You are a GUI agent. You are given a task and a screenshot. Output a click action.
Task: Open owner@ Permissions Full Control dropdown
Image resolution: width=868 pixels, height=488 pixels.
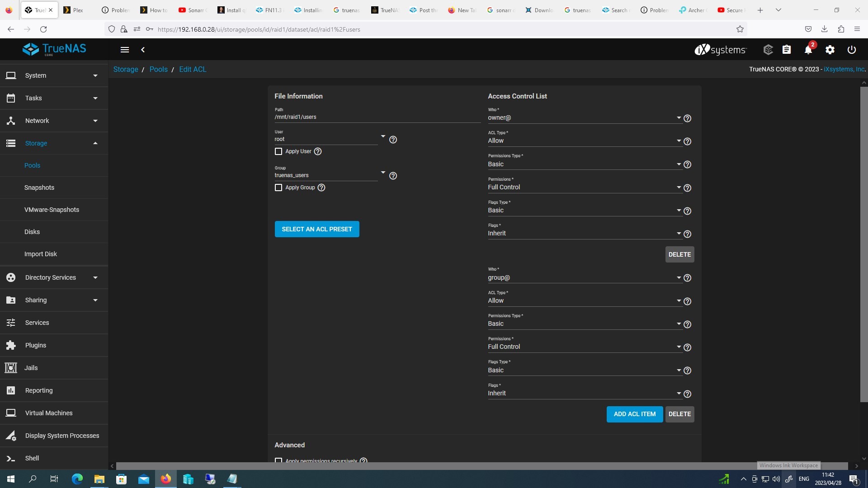[x=585, y=187]
